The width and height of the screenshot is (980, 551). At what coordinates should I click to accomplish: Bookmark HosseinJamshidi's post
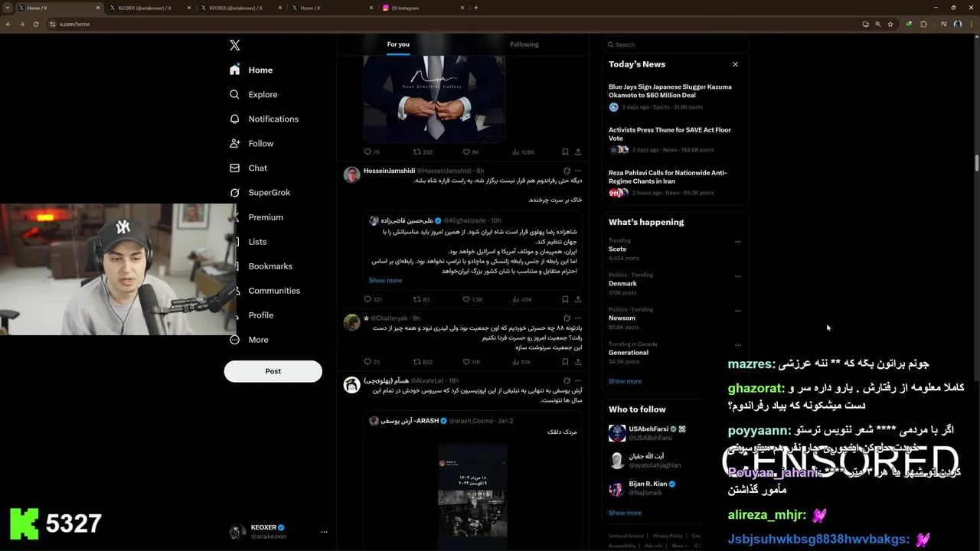click(x=565, y=299)
